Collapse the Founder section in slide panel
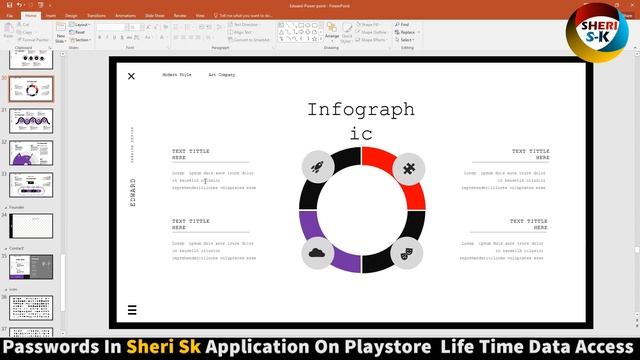Screen dimensions: 640x360 click(6, 207)
